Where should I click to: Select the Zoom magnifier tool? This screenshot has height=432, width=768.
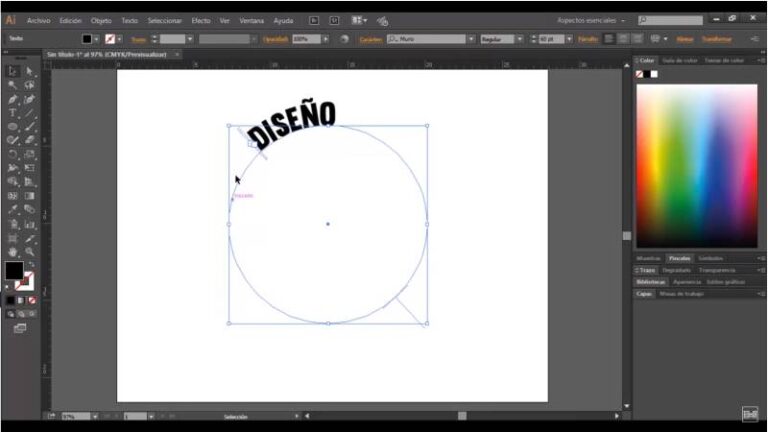29,252
